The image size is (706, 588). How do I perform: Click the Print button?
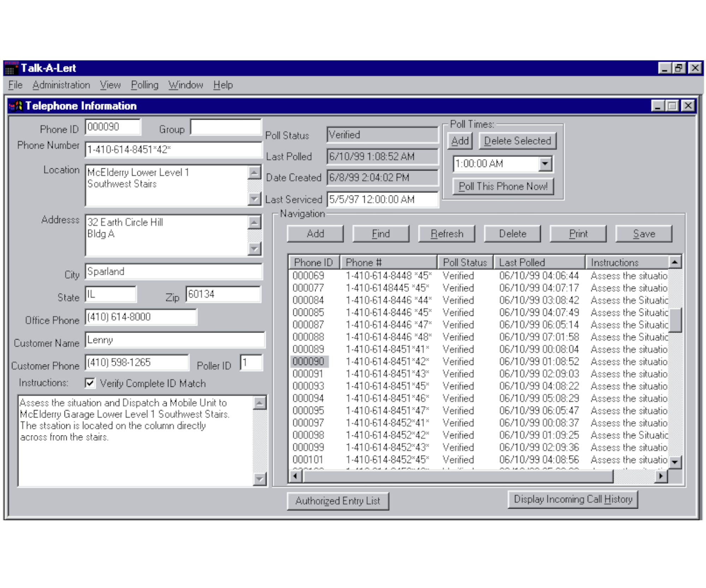click(578, 234)
